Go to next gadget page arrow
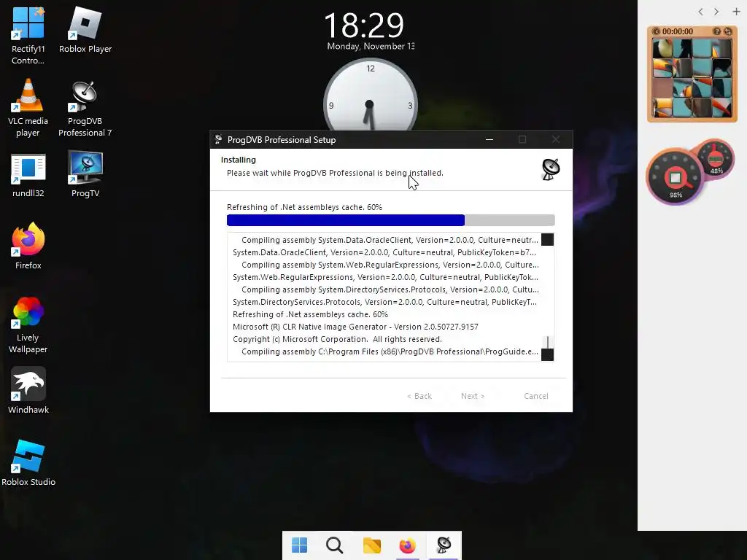Screen dimensions: 747x560 716,12
